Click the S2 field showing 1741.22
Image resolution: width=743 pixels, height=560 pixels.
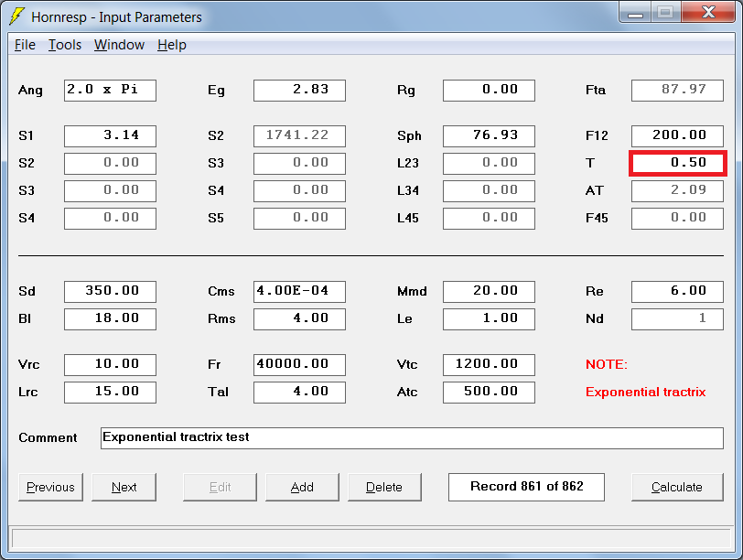click(299, 136)
